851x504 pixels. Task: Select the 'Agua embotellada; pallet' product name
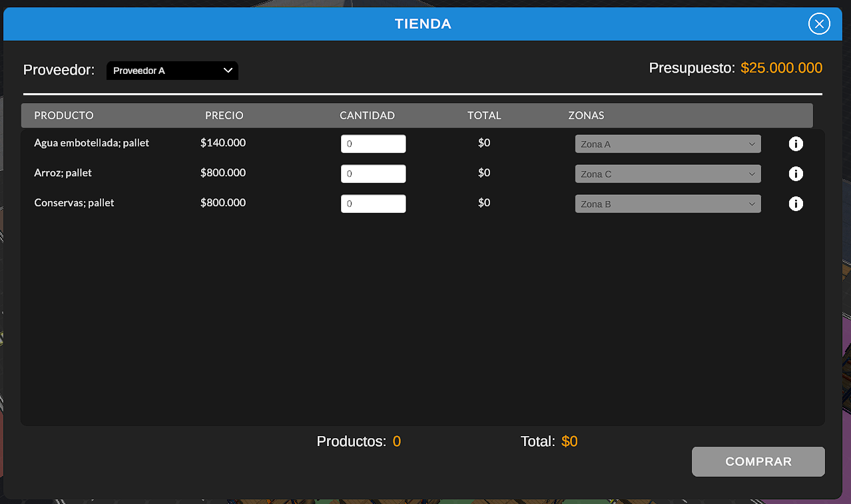coord(92,142)
